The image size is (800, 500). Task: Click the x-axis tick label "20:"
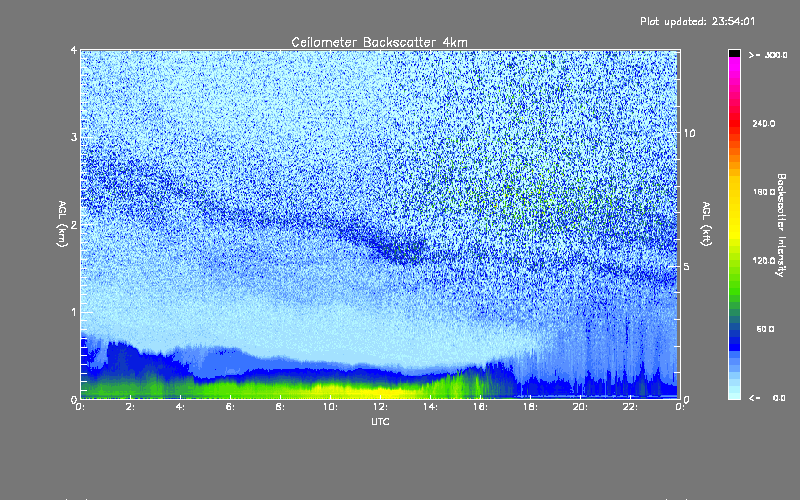coord(581,407)
